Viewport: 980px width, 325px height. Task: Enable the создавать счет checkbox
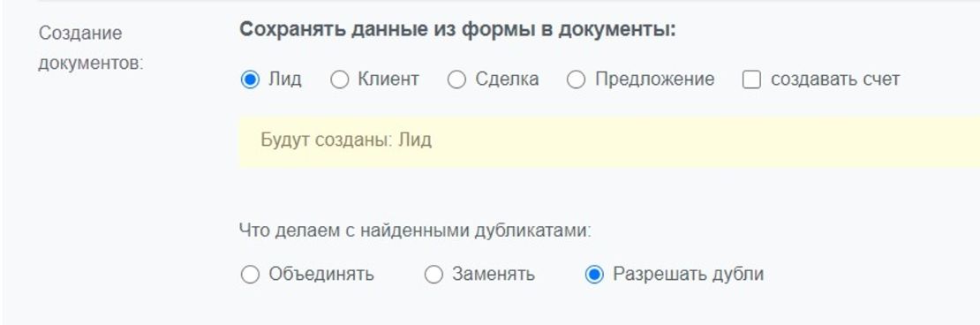coord(751,80)
